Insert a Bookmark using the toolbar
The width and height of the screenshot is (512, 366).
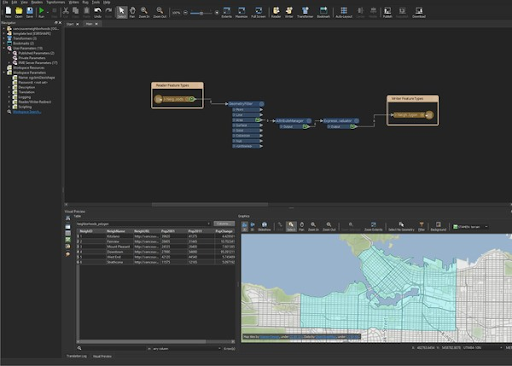[x=323, y=12]
